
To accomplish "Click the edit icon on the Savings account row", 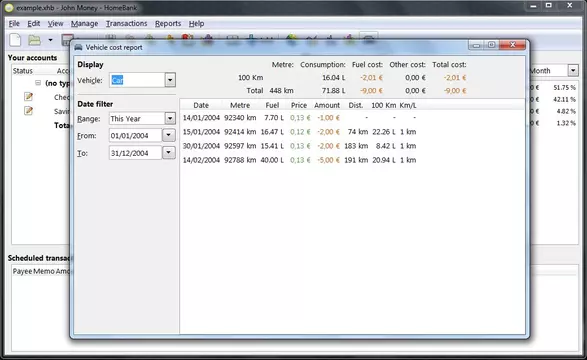I will pyautogui.click(x=28, y=111).
